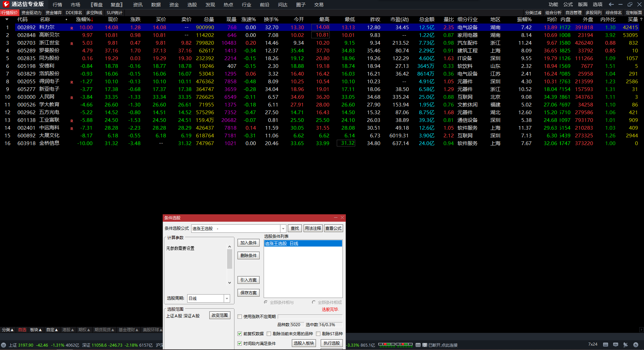The image size is (644, 350).
Task: Check the 剔除ST品种 checkbox
Action: click(318, 334)
